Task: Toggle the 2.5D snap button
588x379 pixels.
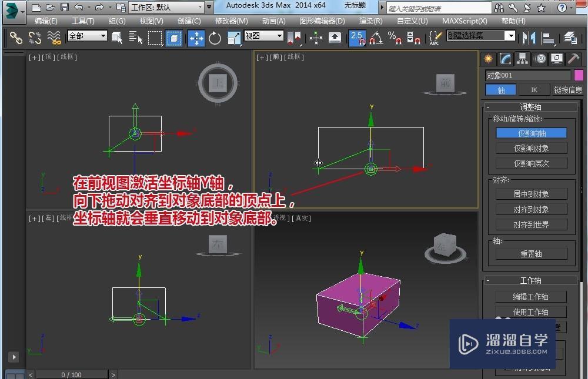Action: tap(357, 38)
